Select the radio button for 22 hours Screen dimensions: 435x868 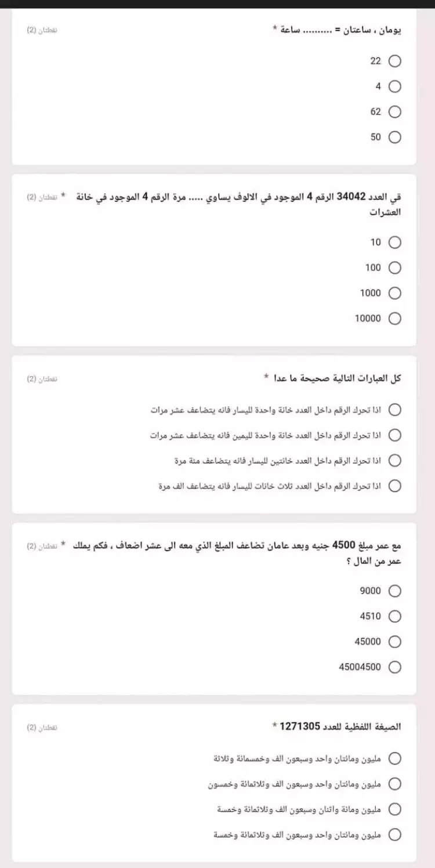(x=395, y=61)
